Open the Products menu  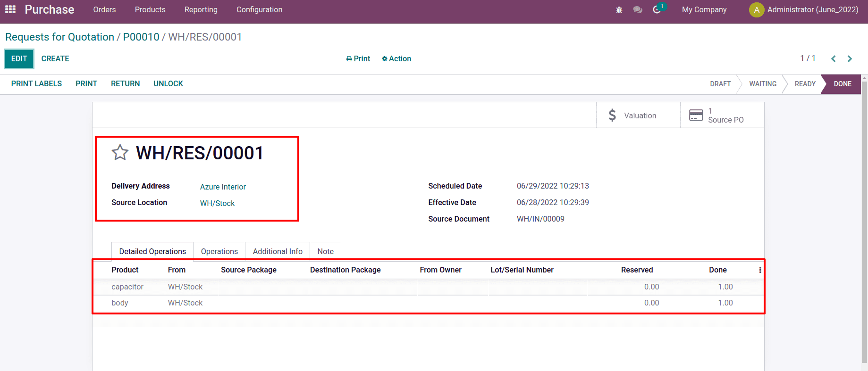pyautogui.click(x=150, y=9)
